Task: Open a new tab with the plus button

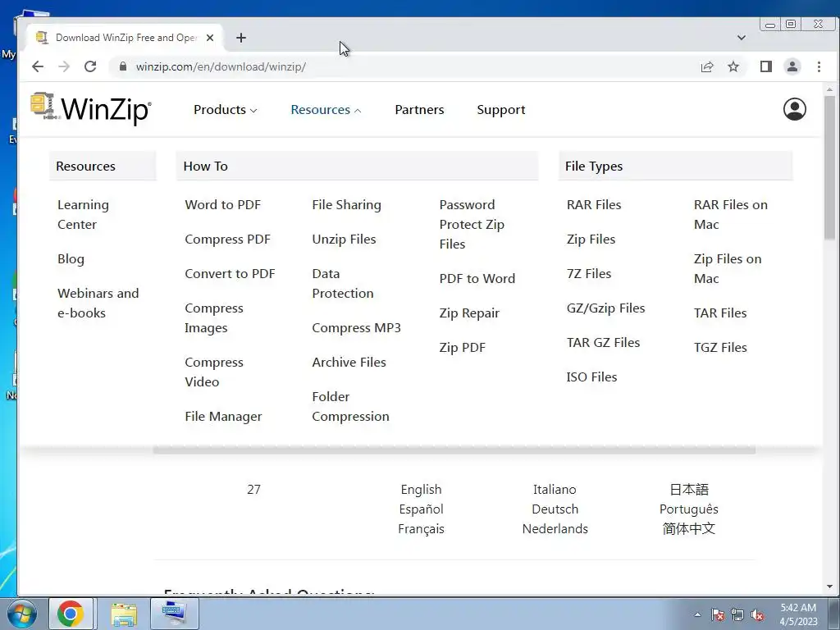Action: tap(241, 38)
